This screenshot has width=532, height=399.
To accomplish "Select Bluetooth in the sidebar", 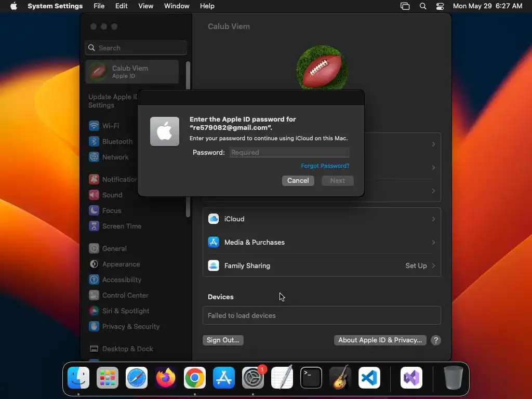I will pyautogui.click(x=111, y=141).
